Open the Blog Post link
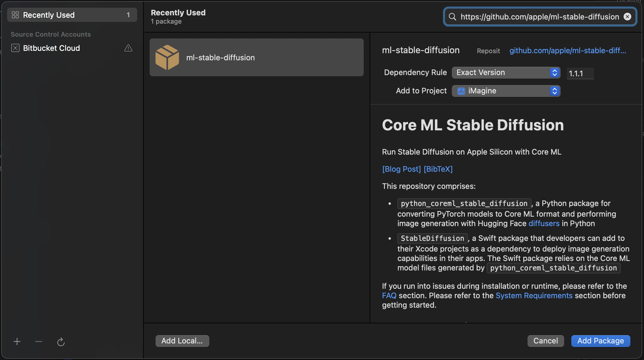 tap(401, 169)
